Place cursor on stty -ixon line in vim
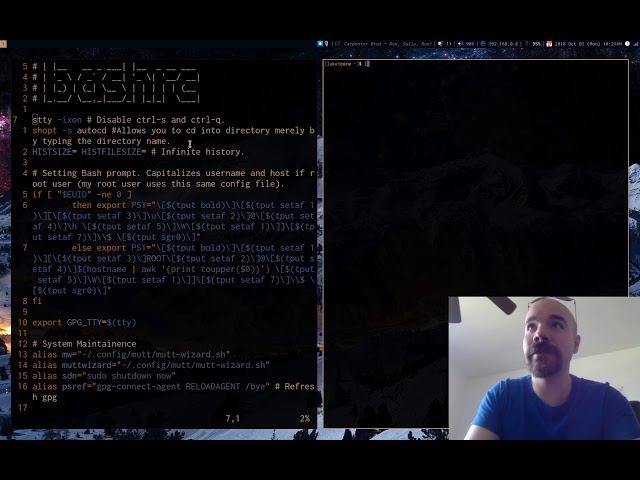The width and height of the screenshot is (640, 480). pyautogui.click(x=129, y=120)
